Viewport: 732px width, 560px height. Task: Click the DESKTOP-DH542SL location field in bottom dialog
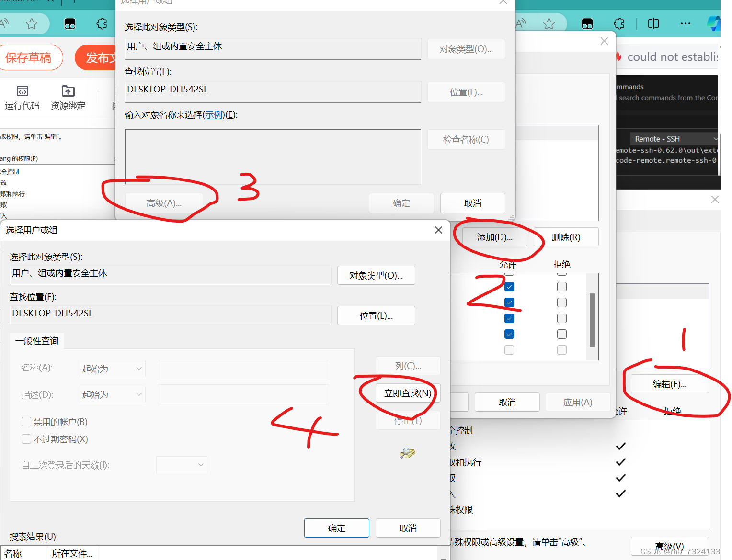click(x=171, y=315)
